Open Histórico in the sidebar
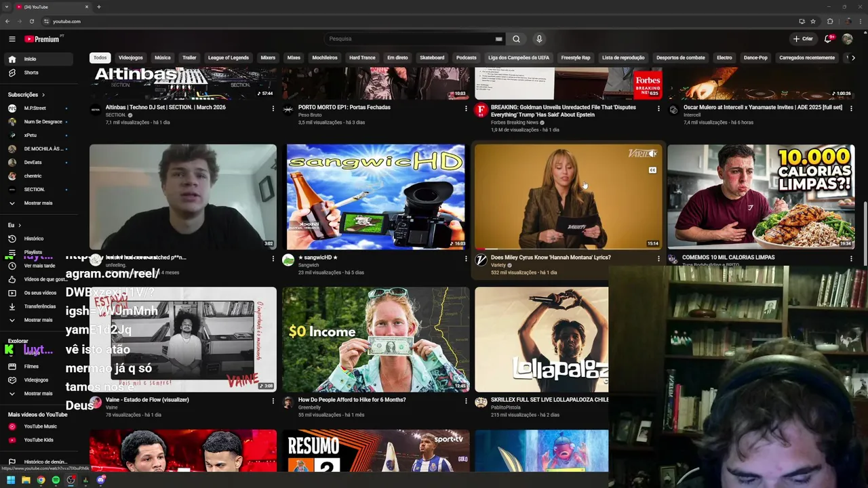 coord(39,239)
